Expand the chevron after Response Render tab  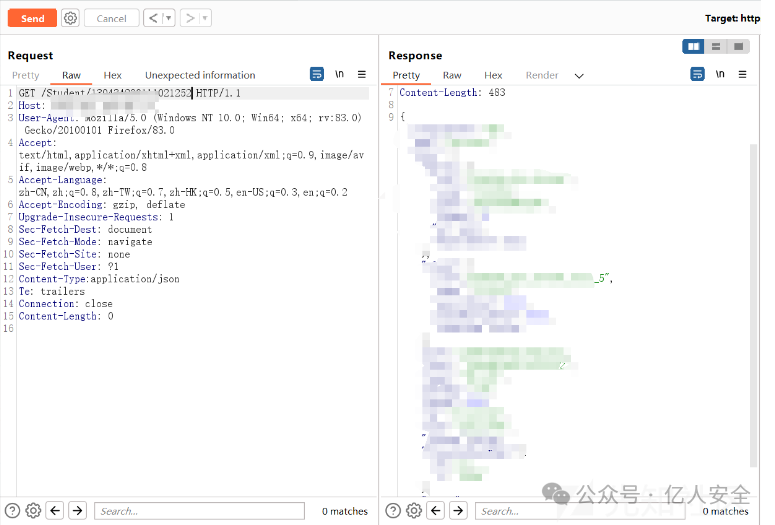click(579, 76)
